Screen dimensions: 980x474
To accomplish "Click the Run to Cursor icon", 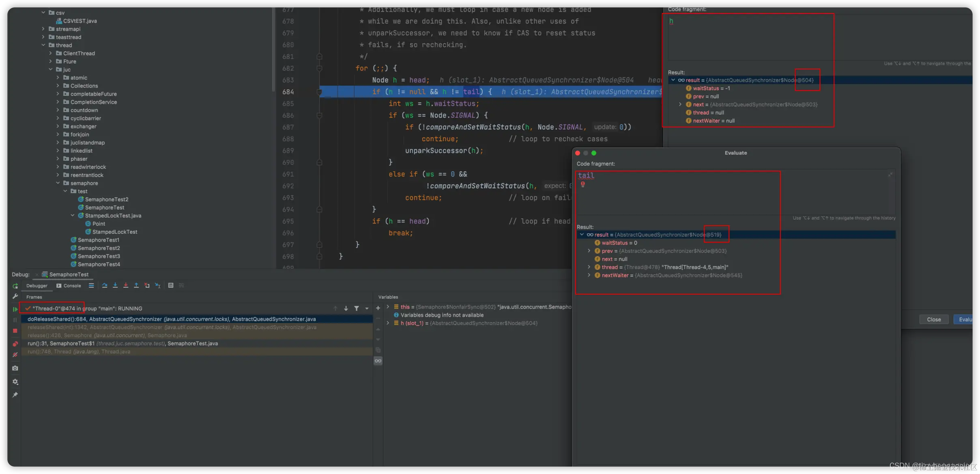I will tap(158, 285).
